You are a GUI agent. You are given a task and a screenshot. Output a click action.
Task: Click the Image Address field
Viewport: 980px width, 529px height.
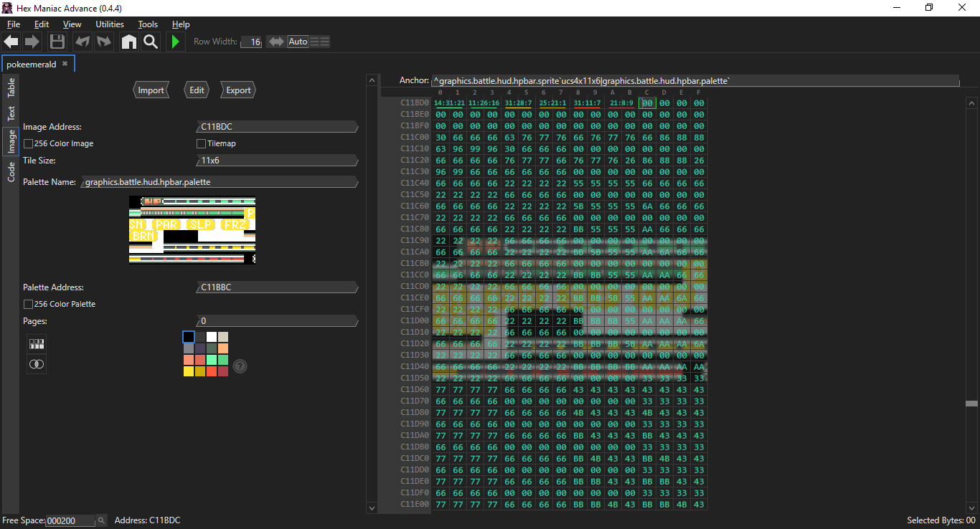(276, 127)
